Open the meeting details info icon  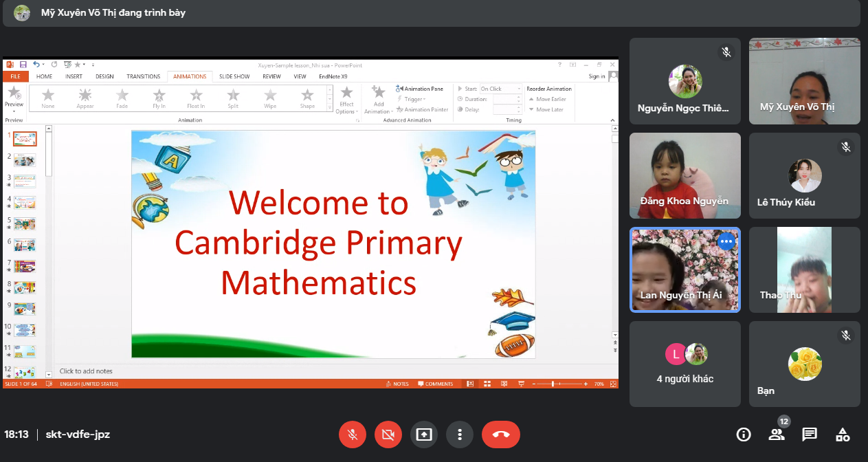(743, 434)
